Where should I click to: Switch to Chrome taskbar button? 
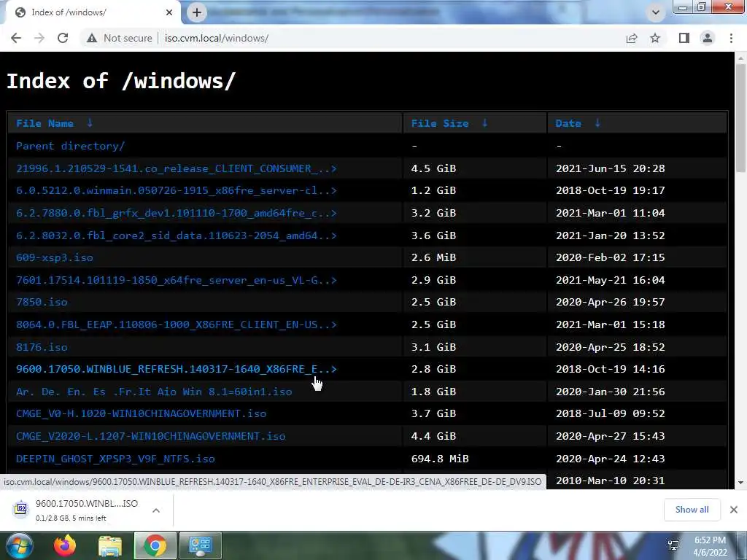click(x=155, y=545)
